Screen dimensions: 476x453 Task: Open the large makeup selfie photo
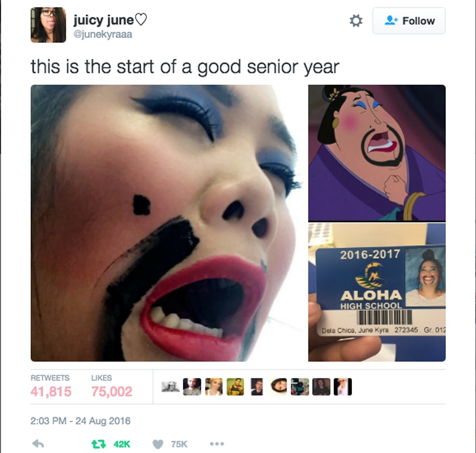[166, 223]
